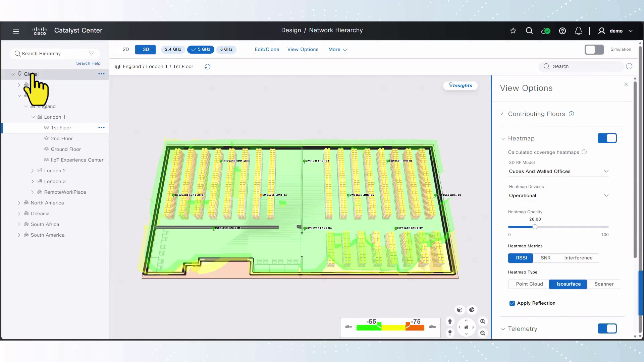
Task: Expand Contributing Floors section
Action: (502, 114)
